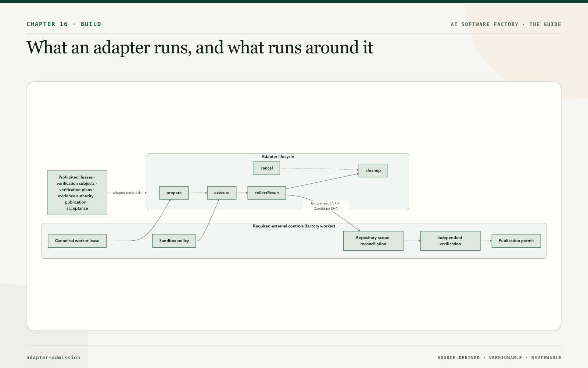588x368 pixels.
Task: Click the 'factory result/v1 + Candidate SHA' label
Action: [x=325, y=206]
